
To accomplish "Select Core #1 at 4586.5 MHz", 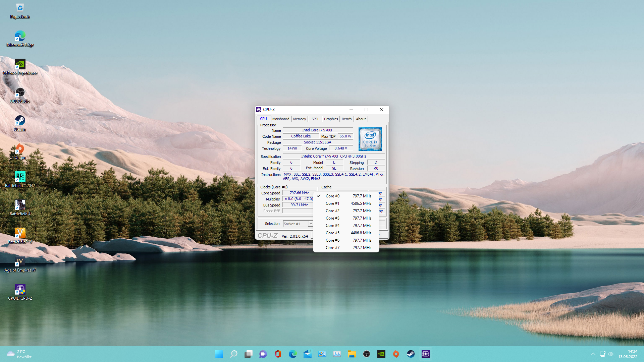I will [345, 203].
